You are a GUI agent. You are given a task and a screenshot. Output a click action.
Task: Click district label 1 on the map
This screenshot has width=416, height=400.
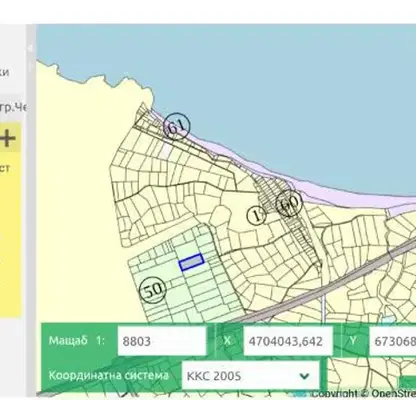[257, 215]
